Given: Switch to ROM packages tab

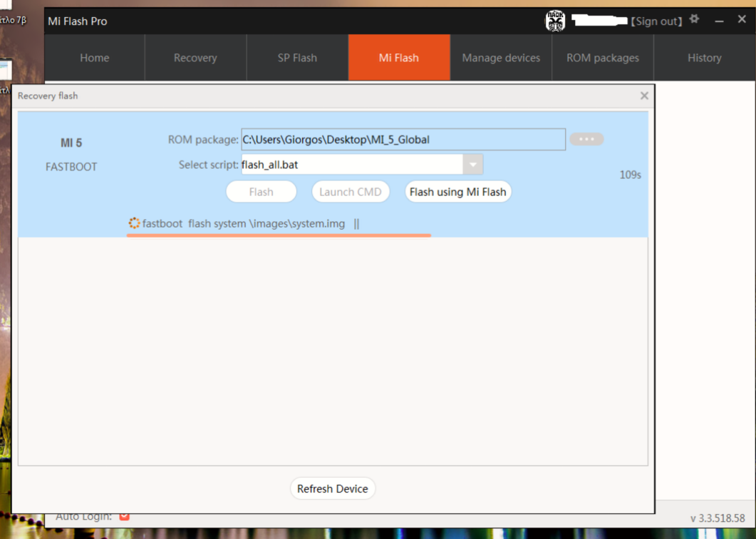Looking at the screenshot, I should 603,58.
